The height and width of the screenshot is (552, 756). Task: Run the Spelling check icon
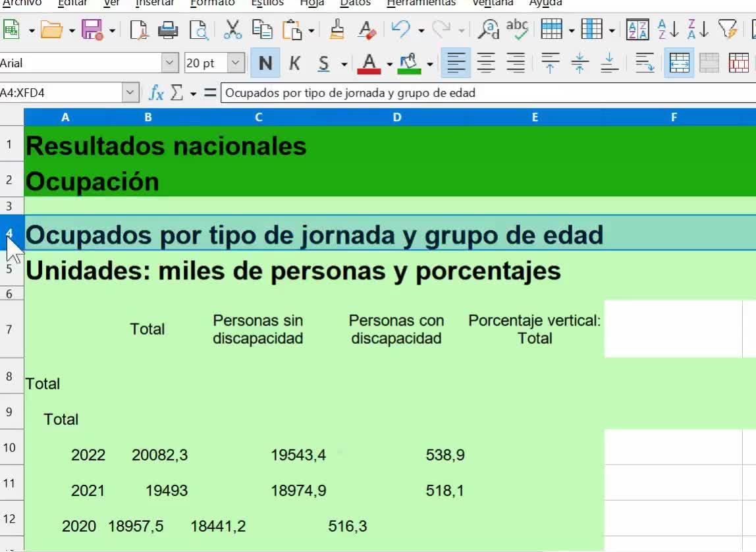click(x=518, y=30)
